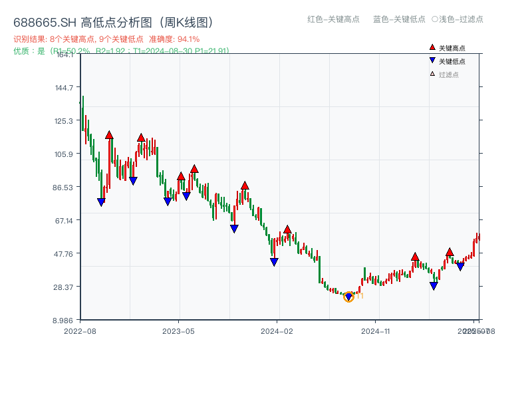Select the first blue key-low marker near 77 in 2022
532x399 pixels.
pos(101,202)
